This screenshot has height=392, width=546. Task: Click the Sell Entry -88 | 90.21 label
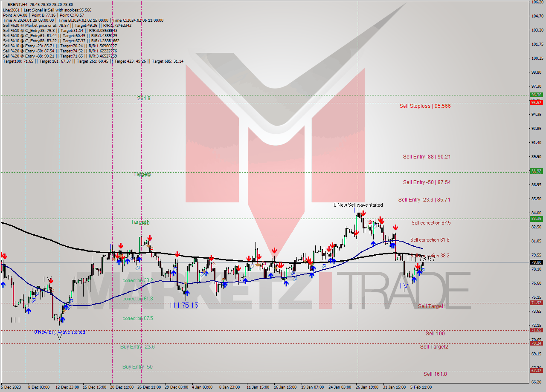pyautogui.click(x=427, y=156)
